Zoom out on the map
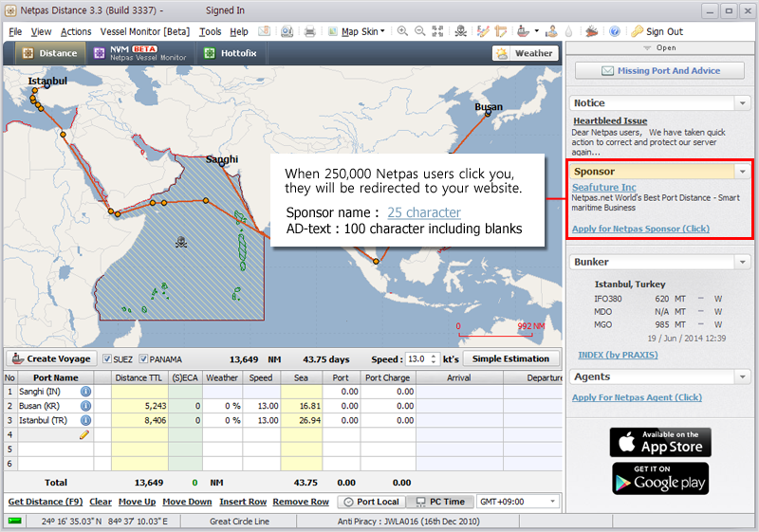 [420, 31]
